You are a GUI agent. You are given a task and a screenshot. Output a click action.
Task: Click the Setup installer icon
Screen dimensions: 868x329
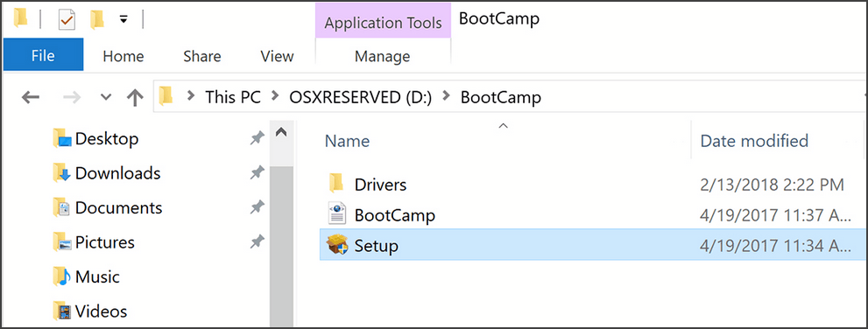pos(337,245)
